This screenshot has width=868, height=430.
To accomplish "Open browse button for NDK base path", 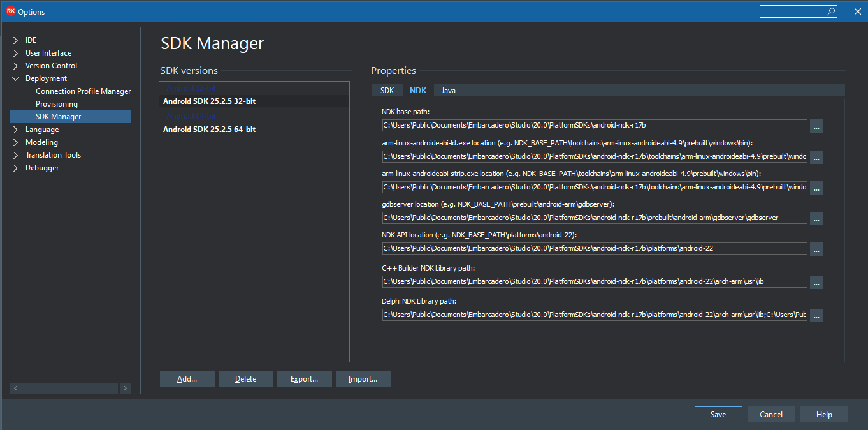I will click(x=817, y=126).
